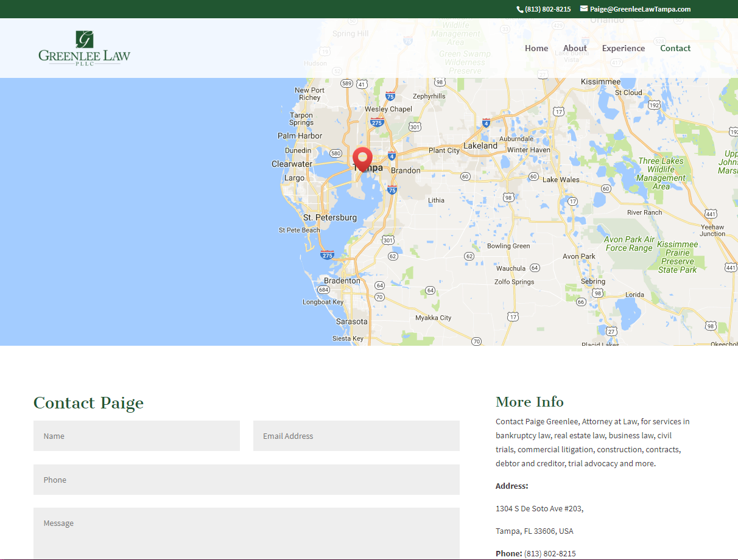Go to the Home page
The height and width of the screenshot is (560, 738).
[536, 48]
